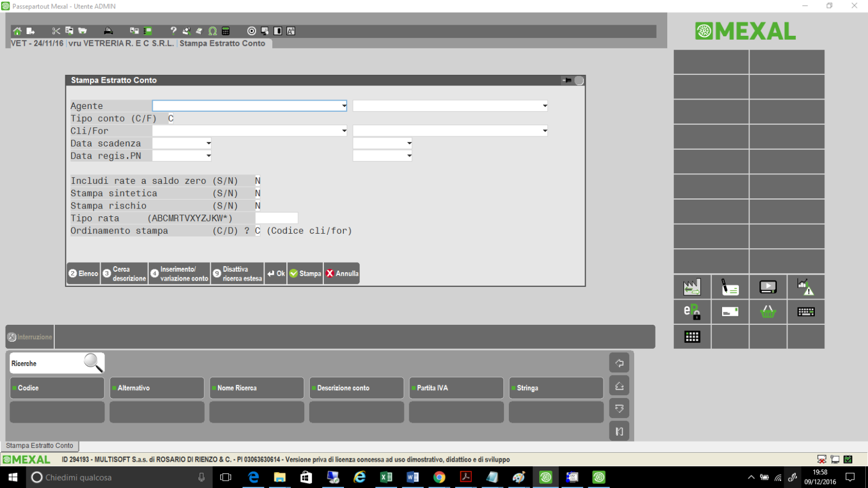868x488 pixels.
Task: Select the 'Stampa Estratto Conto' bottom tab
Action: click(40, 446)
